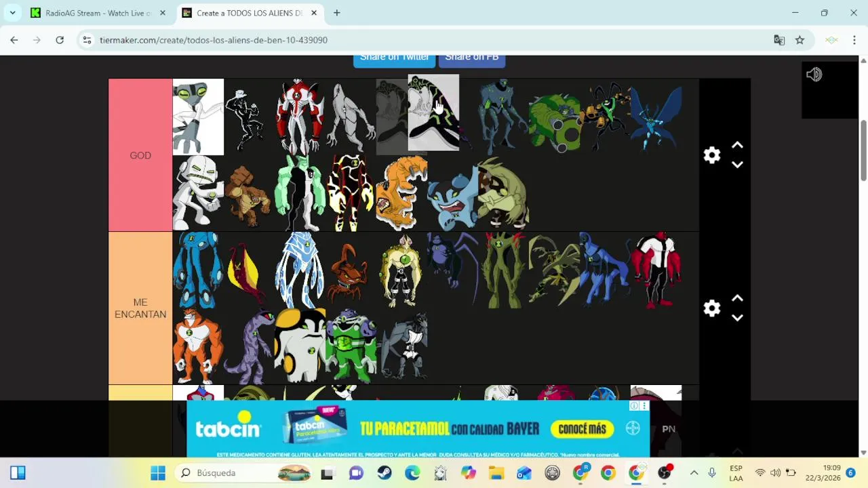Close the tiermaker tab
The image size is (868, 488).
[314, 13]
